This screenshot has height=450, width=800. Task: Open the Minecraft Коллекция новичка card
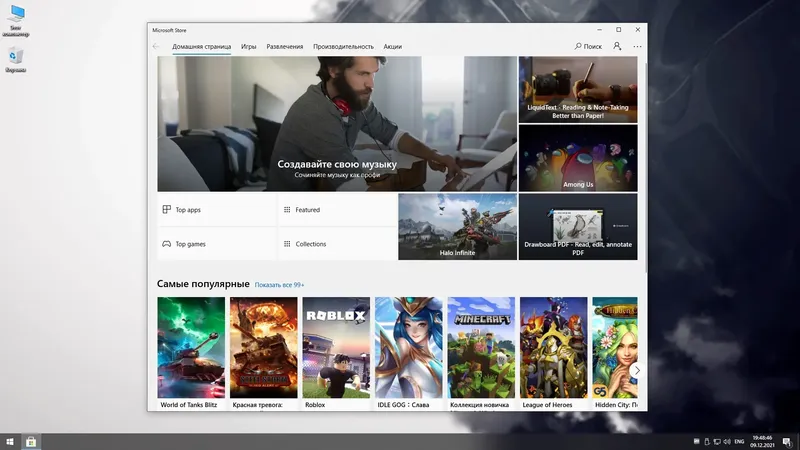coord(481,353)
